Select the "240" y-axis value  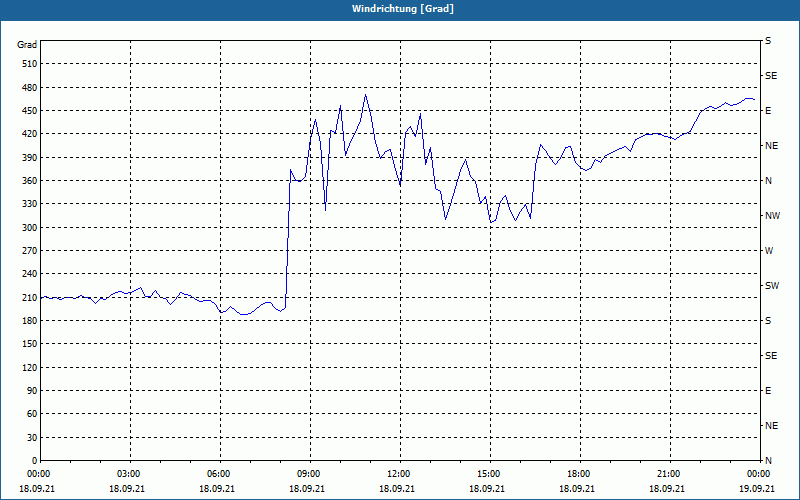[x=30, y=274]
